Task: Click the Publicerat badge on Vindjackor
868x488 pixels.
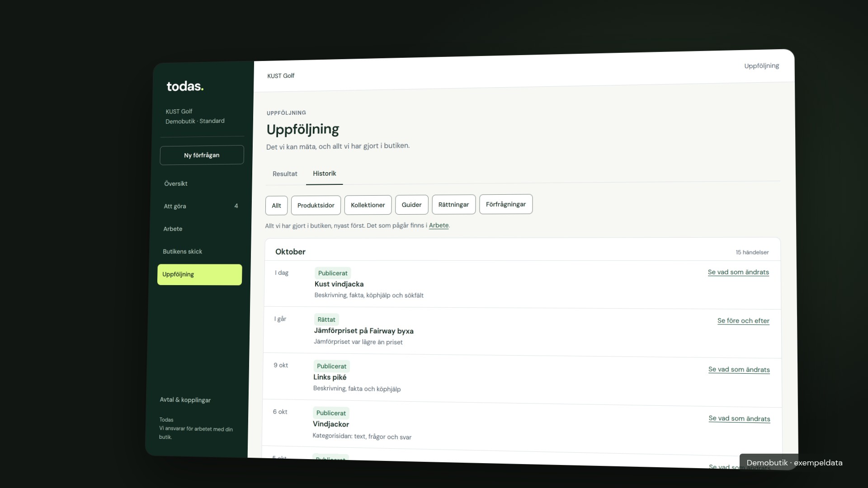Action: click(331, 413)
